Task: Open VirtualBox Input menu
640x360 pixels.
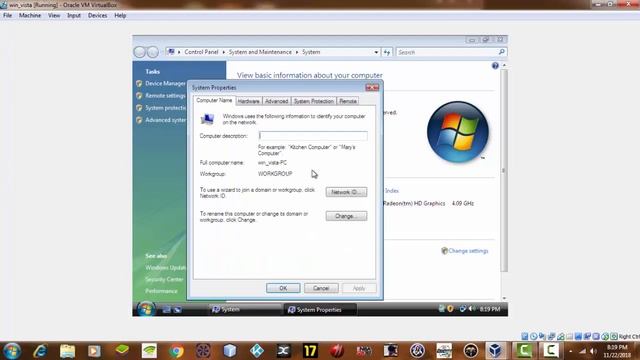Action: click(74, 16)
